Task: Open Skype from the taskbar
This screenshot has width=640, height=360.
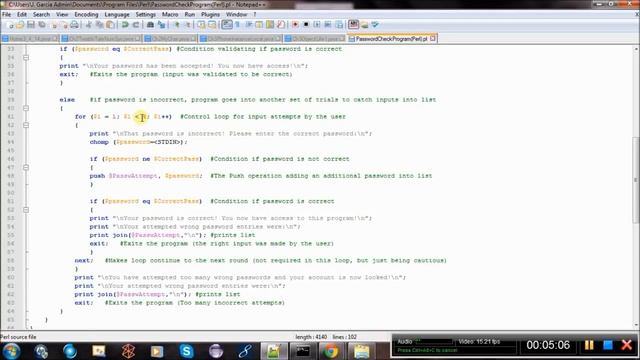Action: tap(186, 351)
